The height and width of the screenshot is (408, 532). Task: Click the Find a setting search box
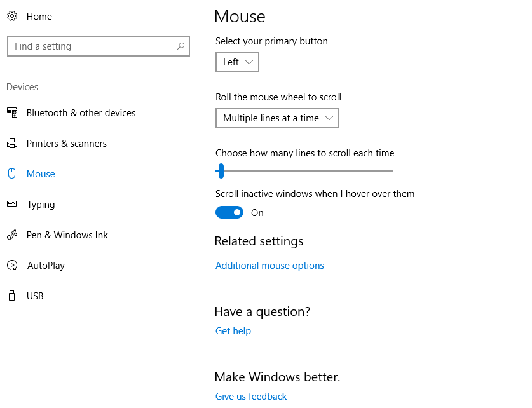[99, 46]
